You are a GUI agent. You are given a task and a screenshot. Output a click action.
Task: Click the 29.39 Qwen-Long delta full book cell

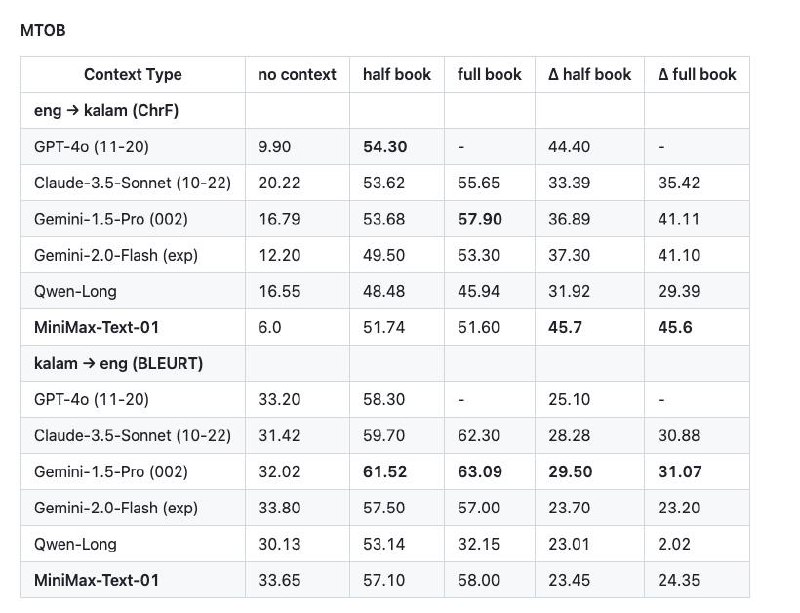(x=679, y=291)
